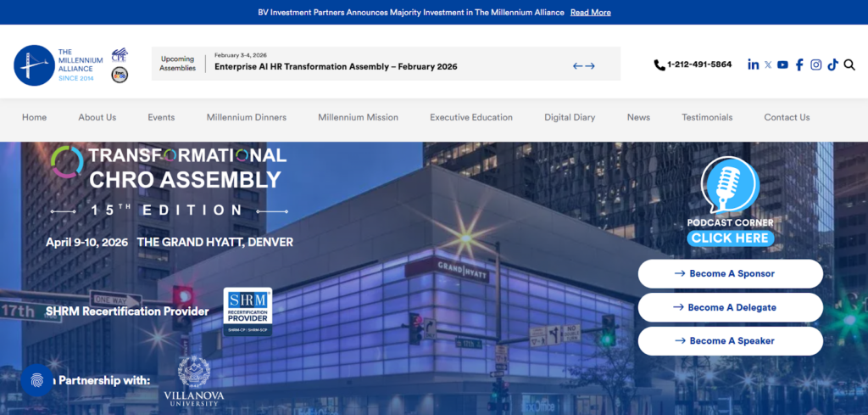Go to Home in navigation
Screen dimensions: 868x415
coord(34,117)
